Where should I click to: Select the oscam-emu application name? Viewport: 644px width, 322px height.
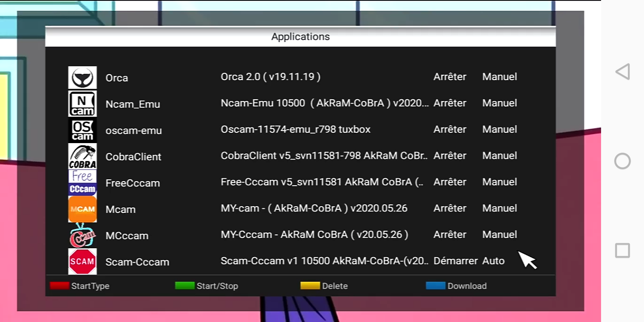click(134, 131)
